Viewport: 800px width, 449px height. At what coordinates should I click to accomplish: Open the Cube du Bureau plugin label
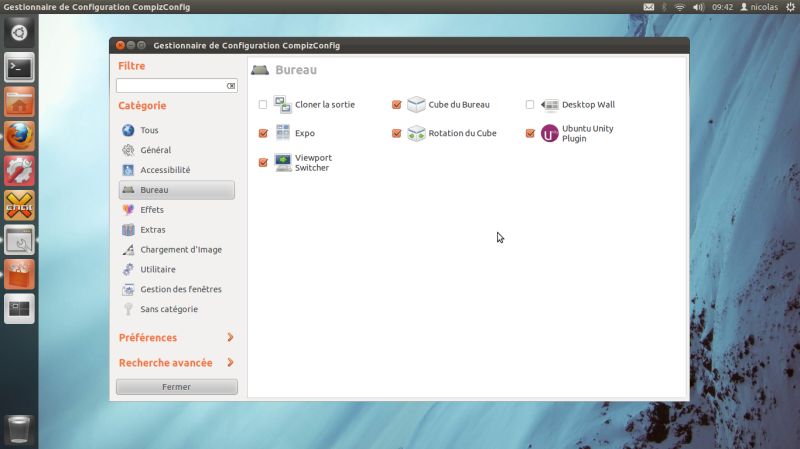click(459, 105)
